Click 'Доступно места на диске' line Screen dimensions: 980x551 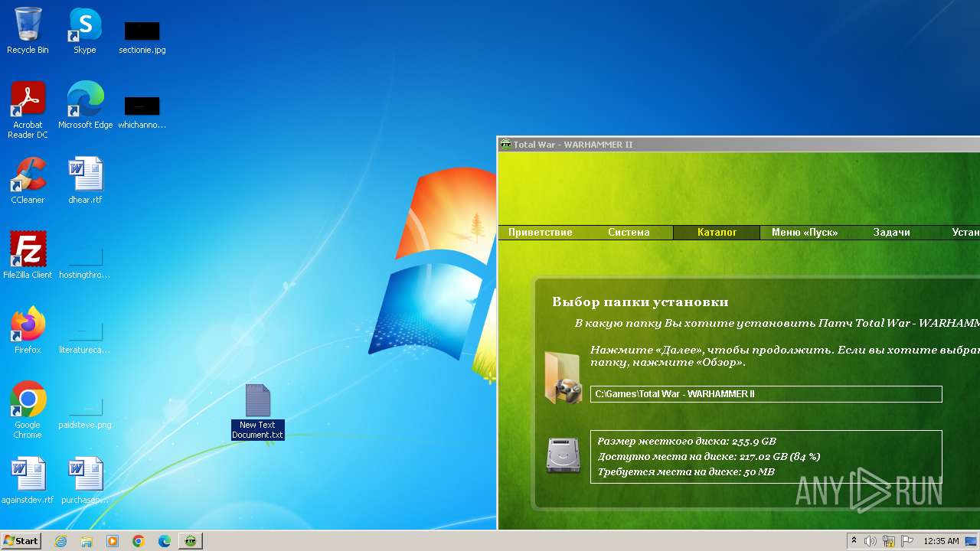tap(709, 457)
